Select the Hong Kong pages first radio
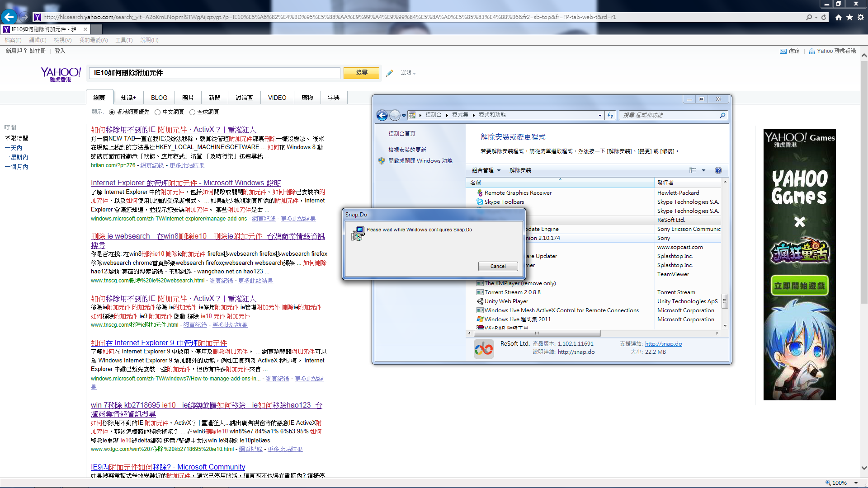The height and width of the screenshot is (488, 868). (x=112, y=112)
